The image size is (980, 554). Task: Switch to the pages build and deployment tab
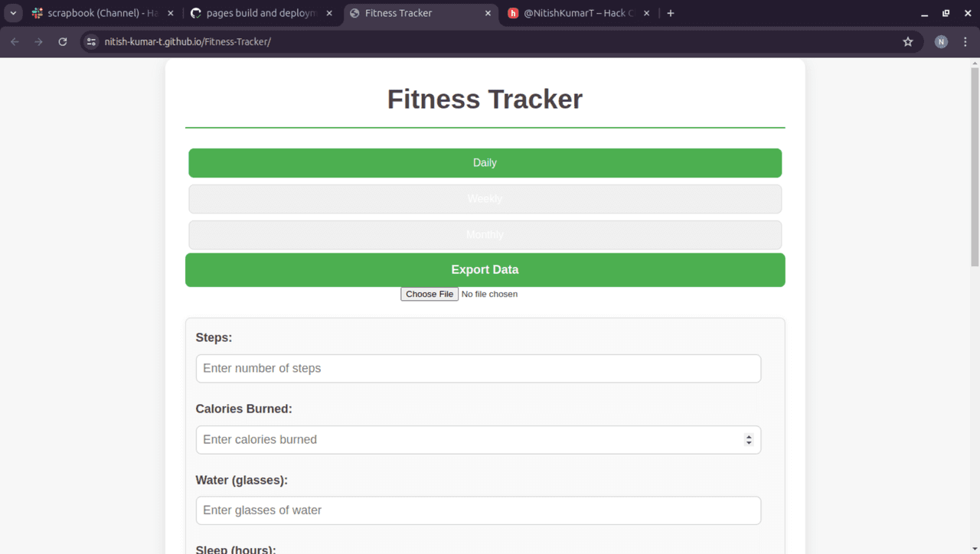(x=262, y=13)
